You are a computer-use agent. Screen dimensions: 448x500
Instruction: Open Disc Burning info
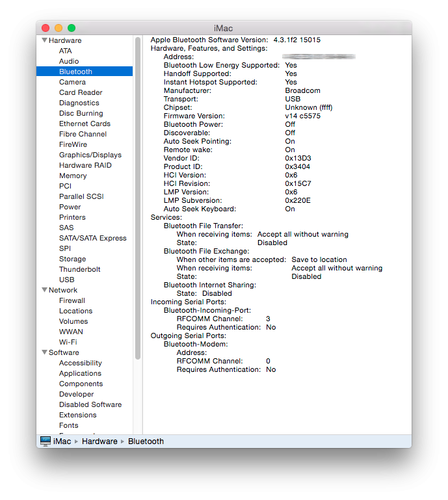pyautogui.click(x=81, y=113)
